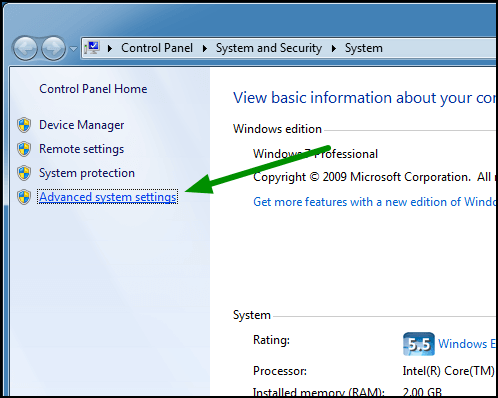The height and width of the screenshot is (398, 498).
Task: Click shield icon beside System protection
Action: coord(24,173)
